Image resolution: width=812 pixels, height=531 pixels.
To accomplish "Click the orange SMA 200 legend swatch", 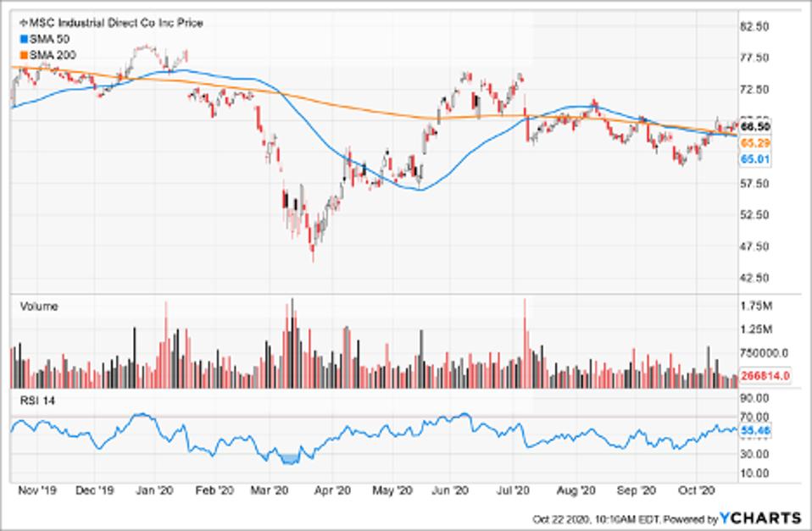I will pyautogui.click(x=24, y=55).
